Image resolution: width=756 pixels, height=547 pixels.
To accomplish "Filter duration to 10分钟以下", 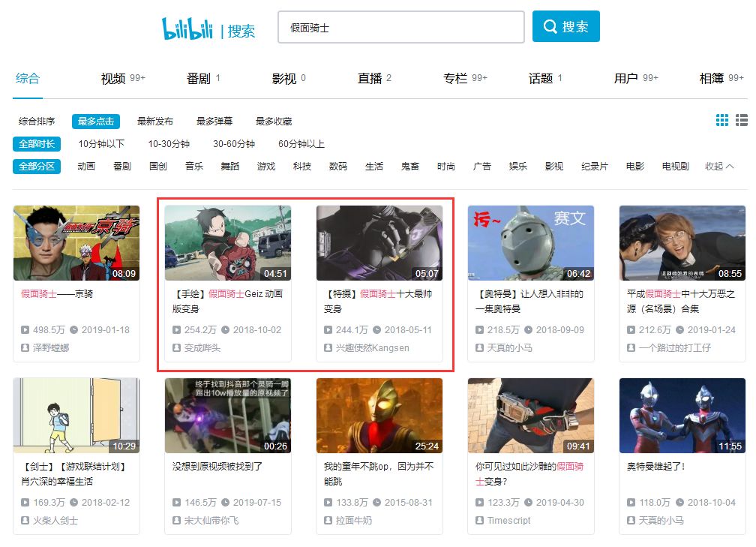I will [101, 144].
